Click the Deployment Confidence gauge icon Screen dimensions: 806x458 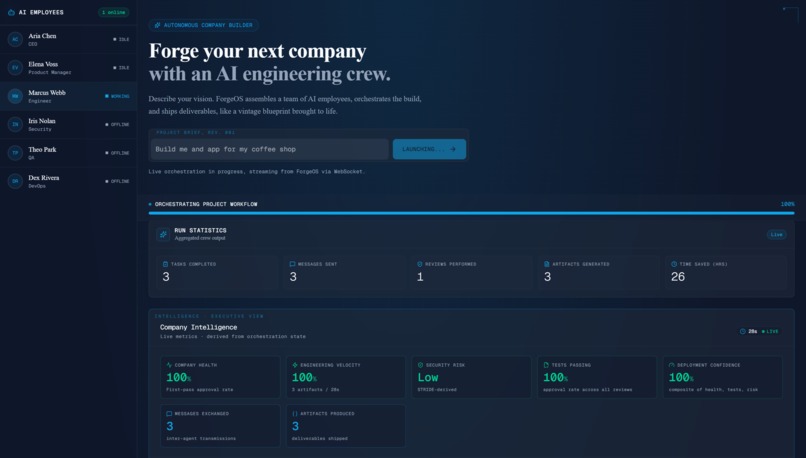point(671,365)
